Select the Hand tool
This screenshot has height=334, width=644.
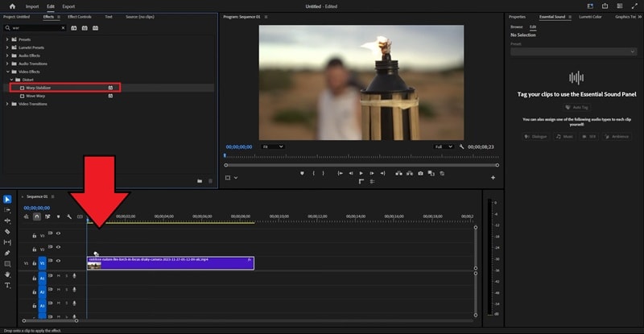pyautogui.click(x=7, y=274)
